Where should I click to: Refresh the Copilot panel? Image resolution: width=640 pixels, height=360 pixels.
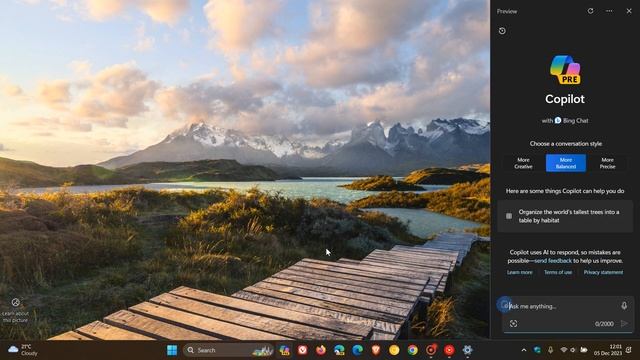pyautogui.click(x=590, y=11)
